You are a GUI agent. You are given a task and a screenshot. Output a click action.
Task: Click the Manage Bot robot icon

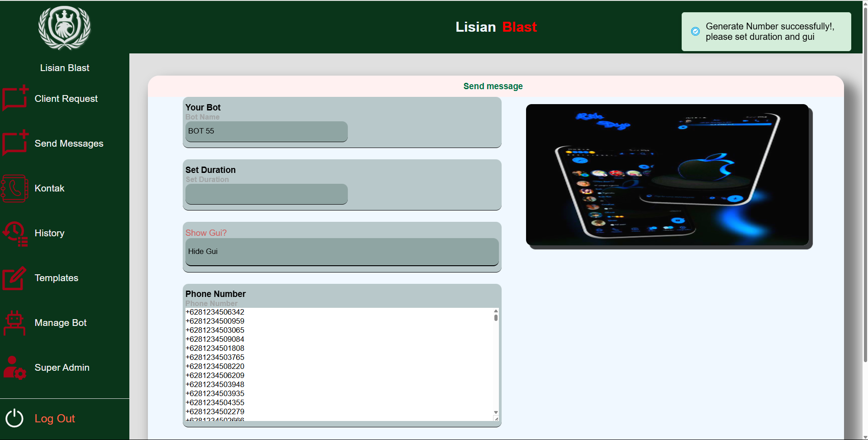[14, 323]
